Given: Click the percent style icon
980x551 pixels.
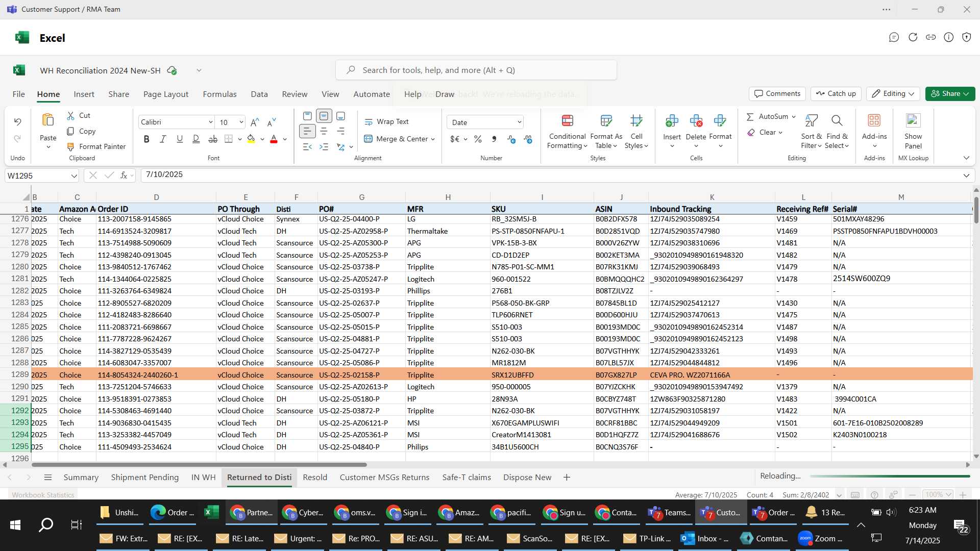Looking at the screenshot, I should tap(478, 139).
